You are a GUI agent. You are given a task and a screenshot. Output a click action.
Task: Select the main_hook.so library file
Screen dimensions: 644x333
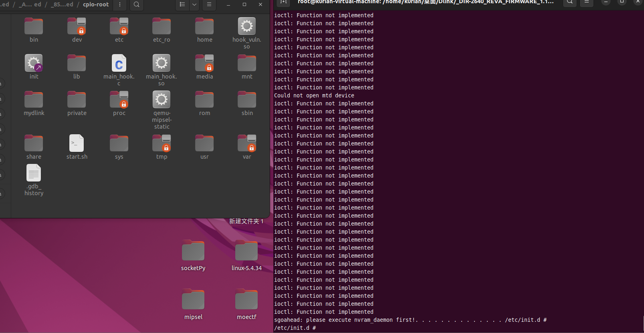162,70
